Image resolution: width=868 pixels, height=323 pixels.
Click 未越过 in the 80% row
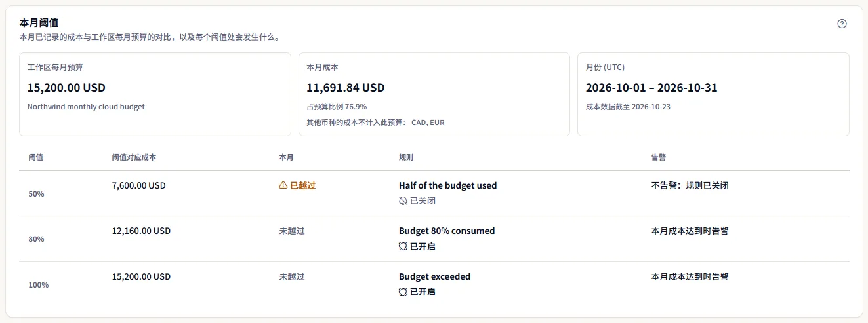[x=292, y=231]
